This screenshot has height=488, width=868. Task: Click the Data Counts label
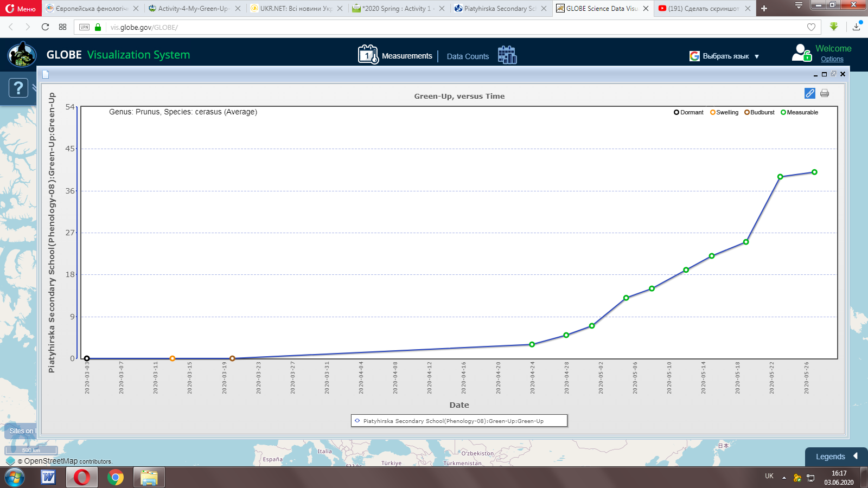coord(468,56)
